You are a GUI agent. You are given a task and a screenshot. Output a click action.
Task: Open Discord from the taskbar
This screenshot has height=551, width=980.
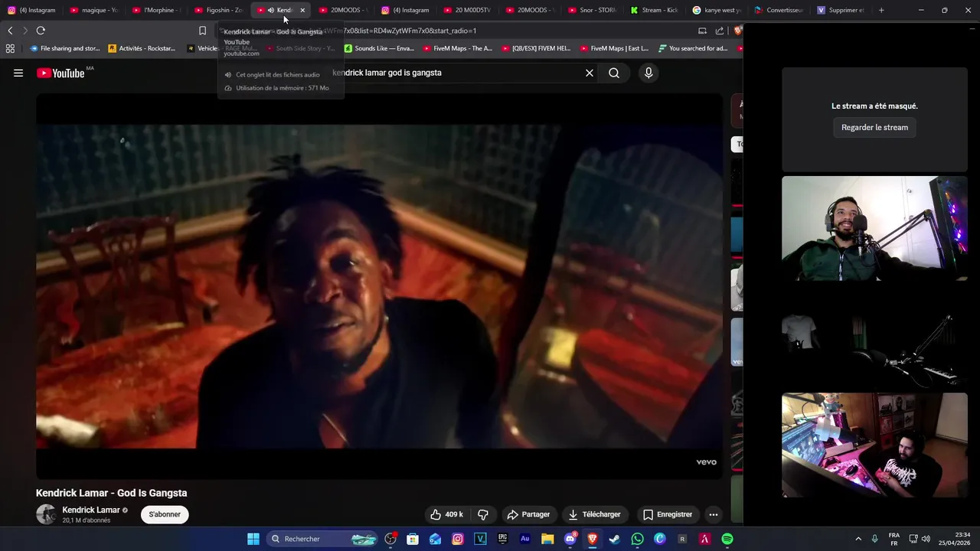(x=570, y=539)
